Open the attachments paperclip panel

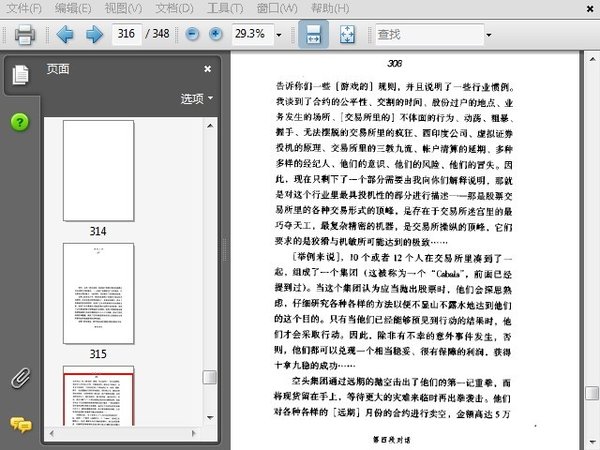click(21, 378)
